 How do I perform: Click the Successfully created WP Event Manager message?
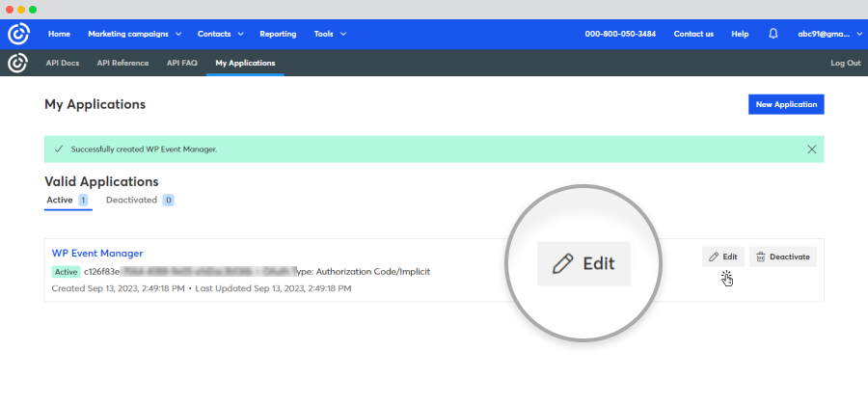click(144, 149)
